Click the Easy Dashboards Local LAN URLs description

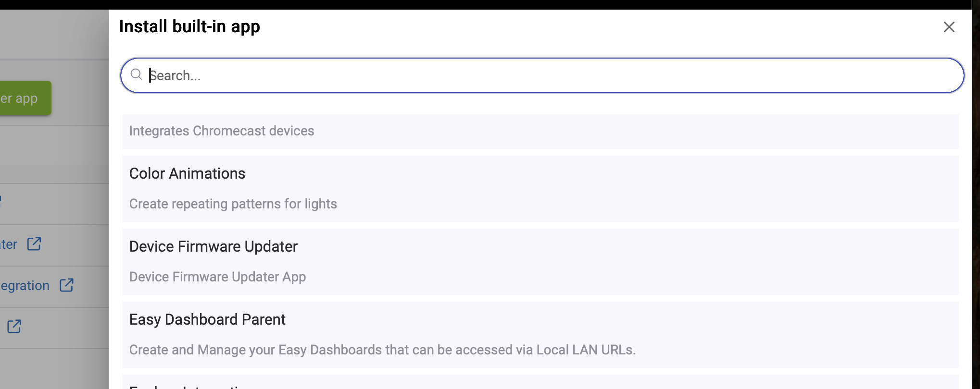coord(382,350)
